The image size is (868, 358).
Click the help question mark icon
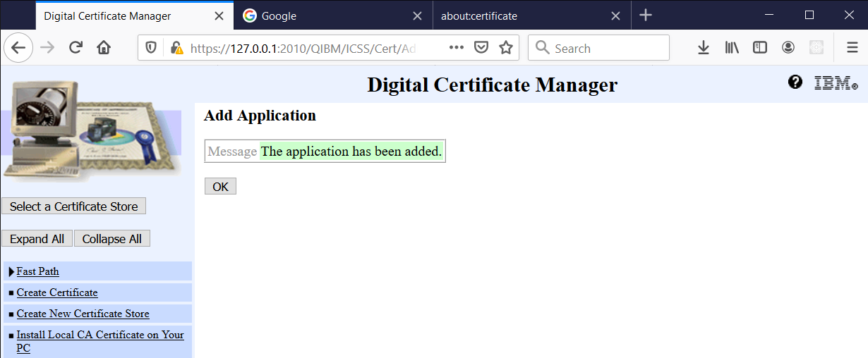tap(795, 82)
